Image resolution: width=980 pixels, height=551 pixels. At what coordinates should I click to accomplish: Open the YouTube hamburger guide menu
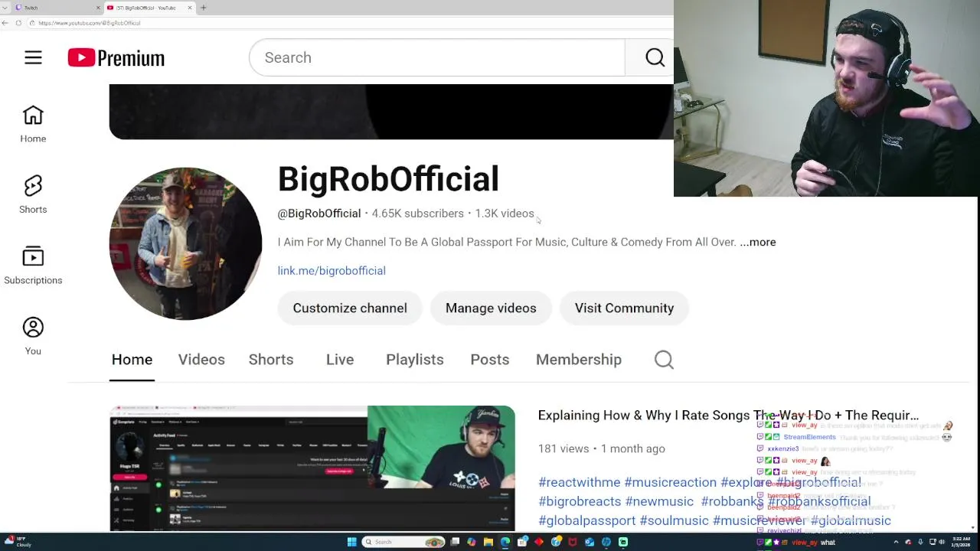point(33,57)
